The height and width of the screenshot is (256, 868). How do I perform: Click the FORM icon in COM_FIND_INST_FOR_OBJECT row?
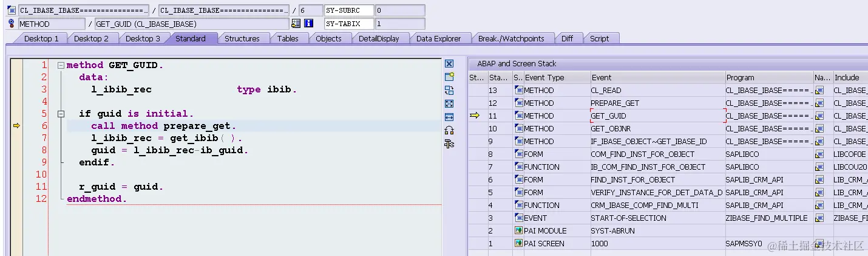pos(518,154)
